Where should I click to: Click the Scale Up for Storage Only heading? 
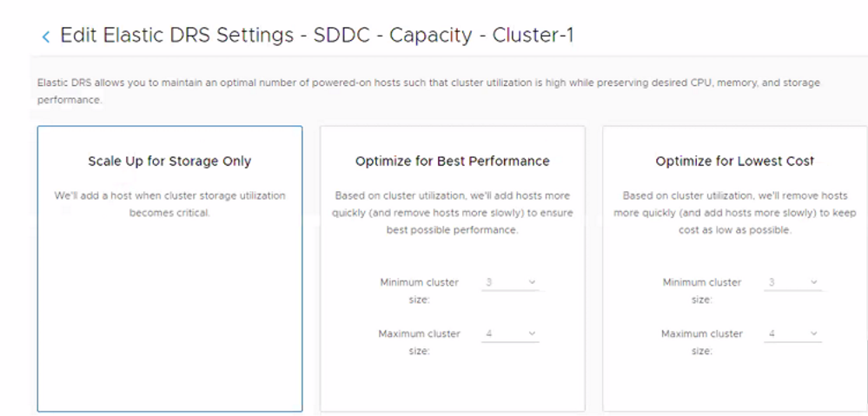[169, 161]
